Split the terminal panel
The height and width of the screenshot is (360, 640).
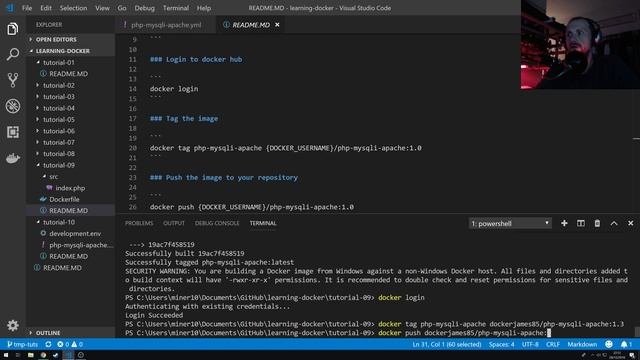(580, 223)
